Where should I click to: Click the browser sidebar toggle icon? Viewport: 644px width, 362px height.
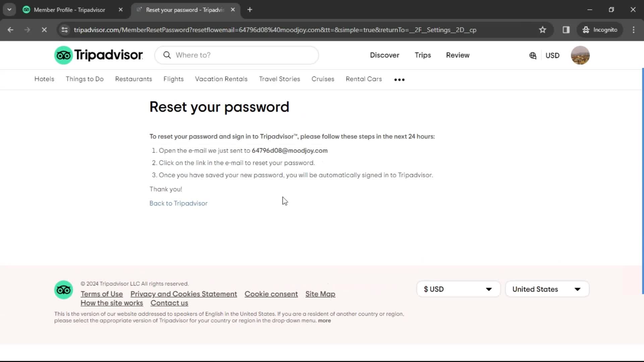click(566, 29)
